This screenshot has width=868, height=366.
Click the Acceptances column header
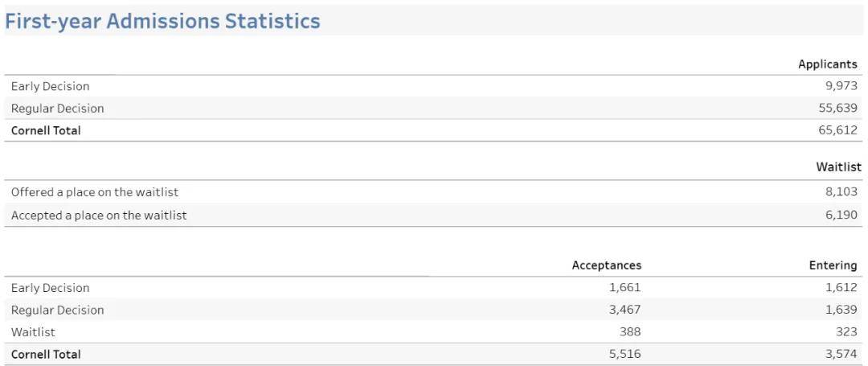[606, 265]
